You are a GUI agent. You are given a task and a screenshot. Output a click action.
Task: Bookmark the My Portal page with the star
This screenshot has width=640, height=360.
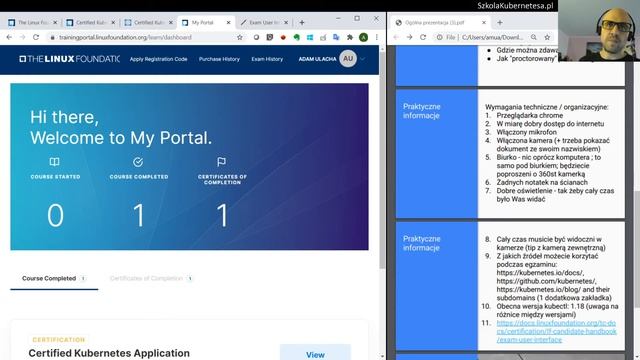(240, 37)
